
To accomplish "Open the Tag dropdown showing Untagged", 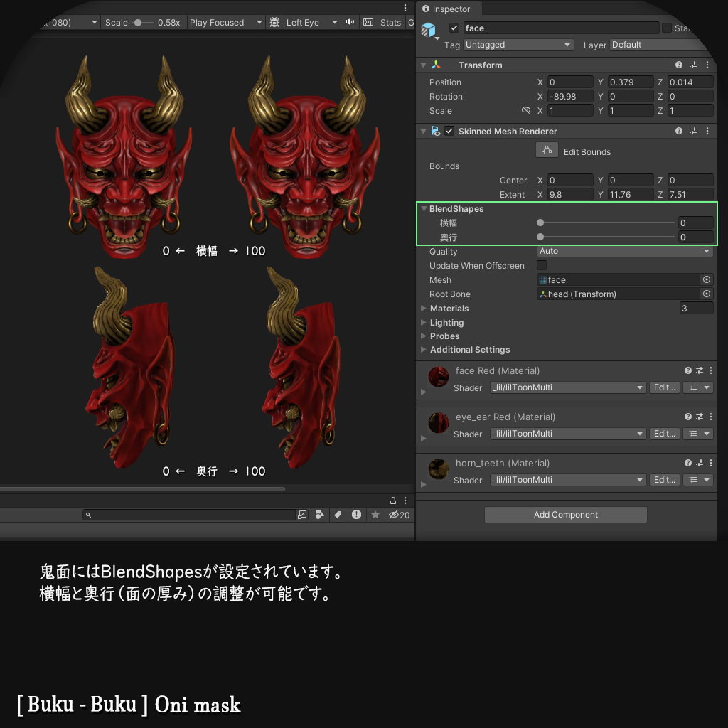I will click(x=518, y=45).
